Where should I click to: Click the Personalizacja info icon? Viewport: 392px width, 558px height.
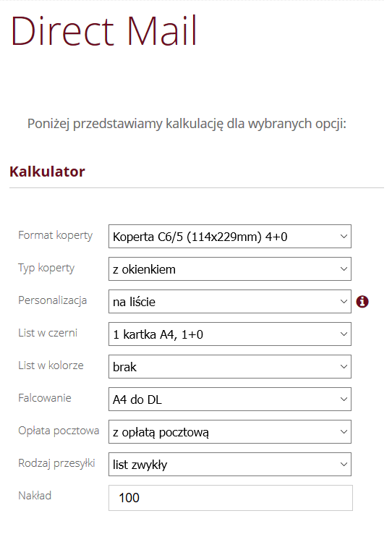362,302
